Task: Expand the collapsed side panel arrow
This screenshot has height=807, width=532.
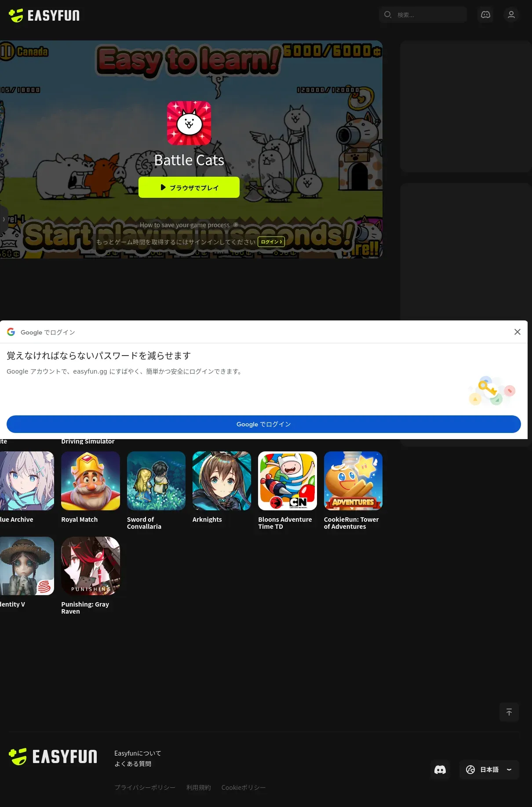Action: click(4, 219)
